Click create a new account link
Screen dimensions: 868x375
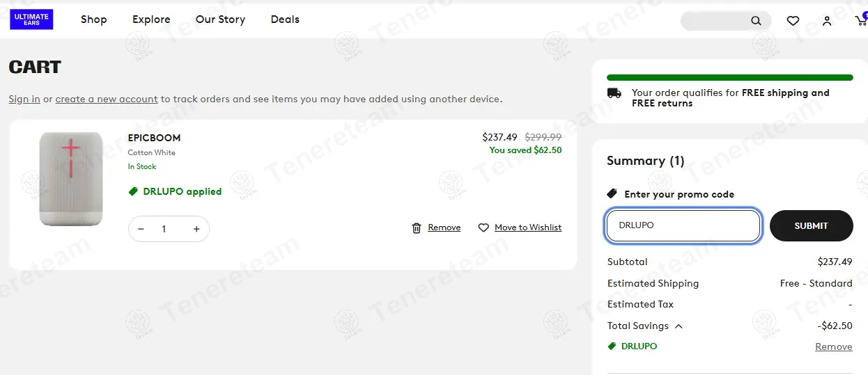point(107,99)
